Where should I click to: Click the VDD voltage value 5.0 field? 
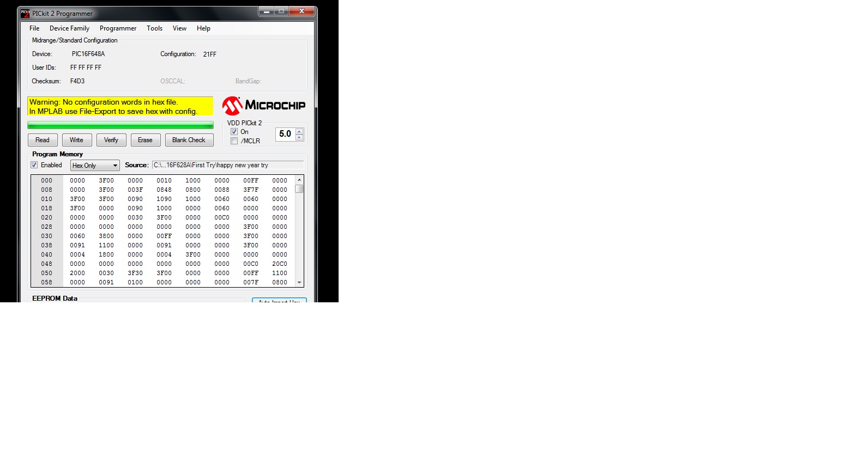click(x=285, y=134)
